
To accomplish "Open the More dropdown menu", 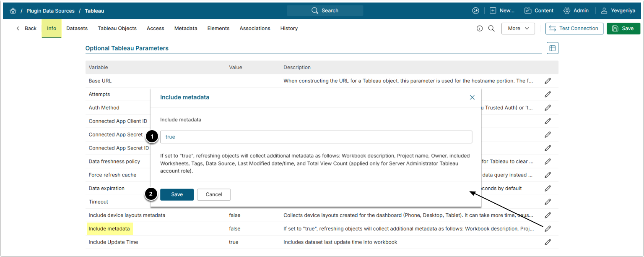I will [x=518, y=29].
